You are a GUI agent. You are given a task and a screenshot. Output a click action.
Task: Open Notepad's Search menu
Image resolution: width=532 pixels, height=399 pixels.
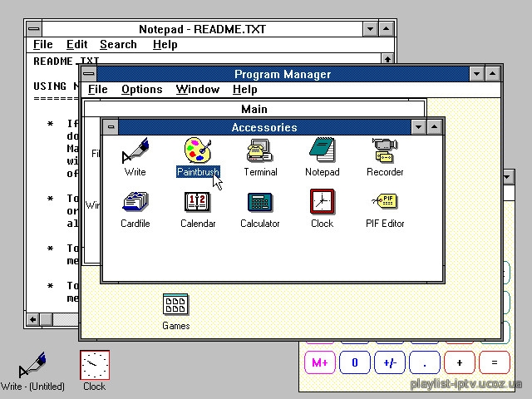pyautogui.click(x=118, y=44)
